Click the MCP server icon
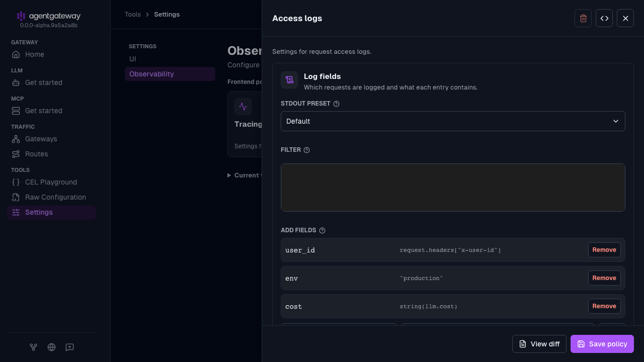Viewport: 644px width, 362px height. (x=16, y=111)
